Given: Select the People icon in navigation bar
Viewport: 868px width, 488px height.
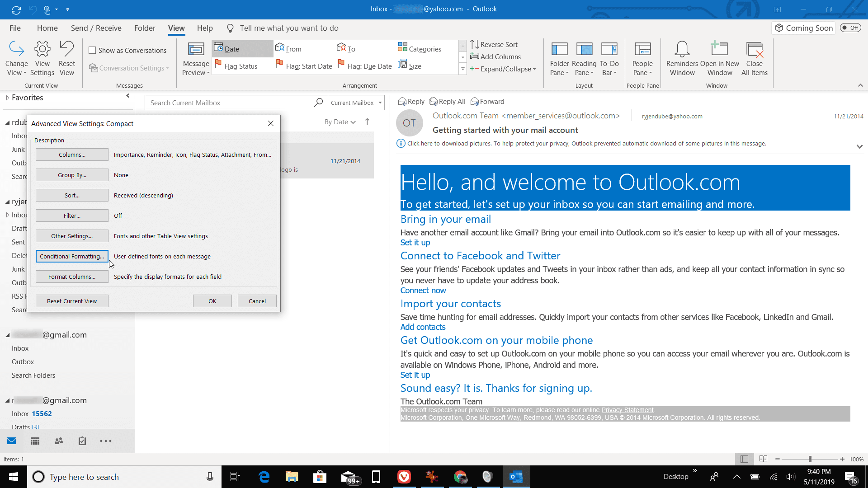Looking at the screenshot, I should click(x=58, y=441).
